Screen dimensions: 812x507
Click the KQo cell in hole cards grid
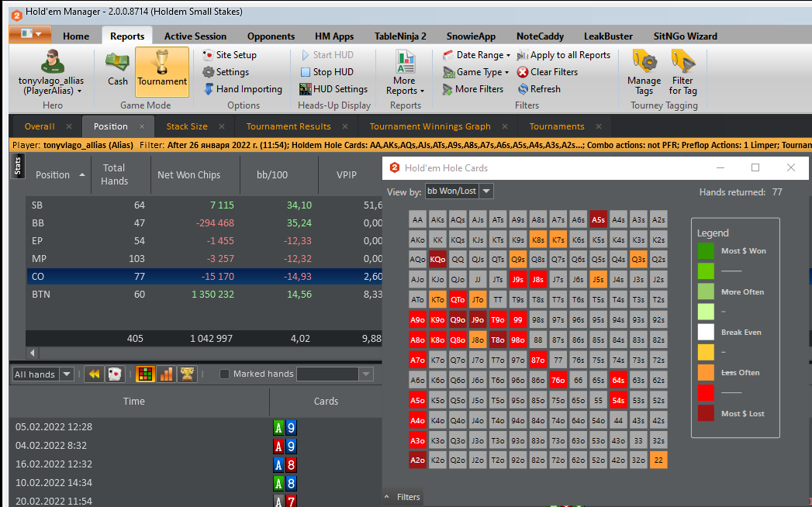click(437, 260)
